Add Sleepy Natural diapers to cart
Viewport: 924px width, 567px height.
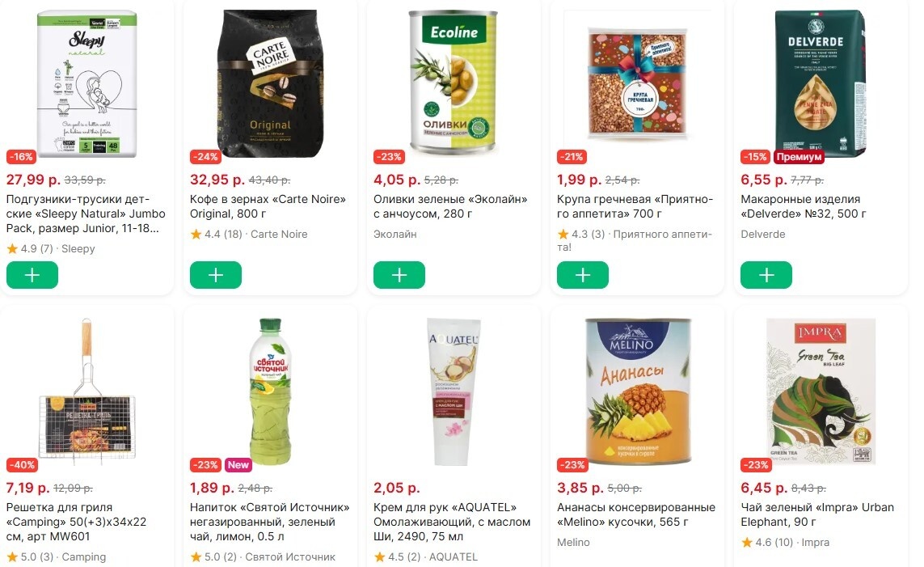click(x=32, y=275)
